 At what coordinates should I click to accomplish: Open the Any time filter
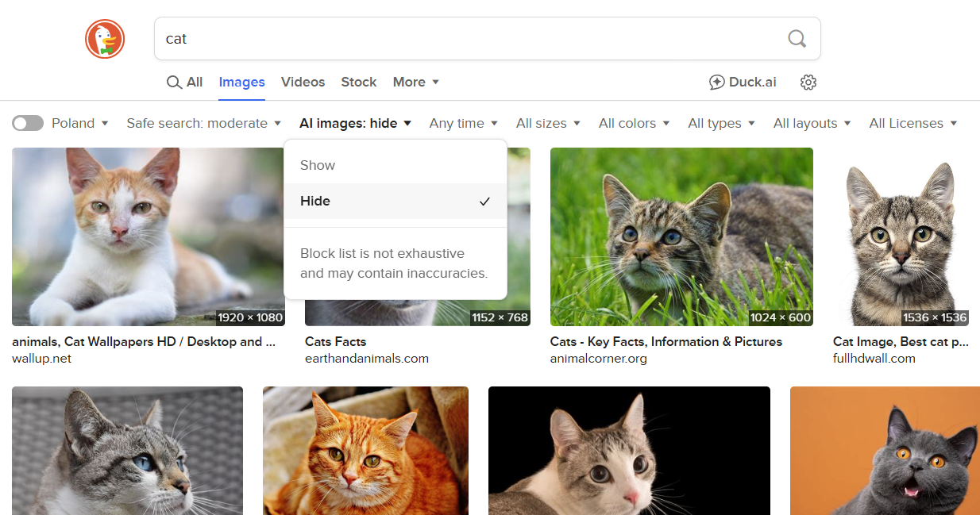tap(464, 123)
